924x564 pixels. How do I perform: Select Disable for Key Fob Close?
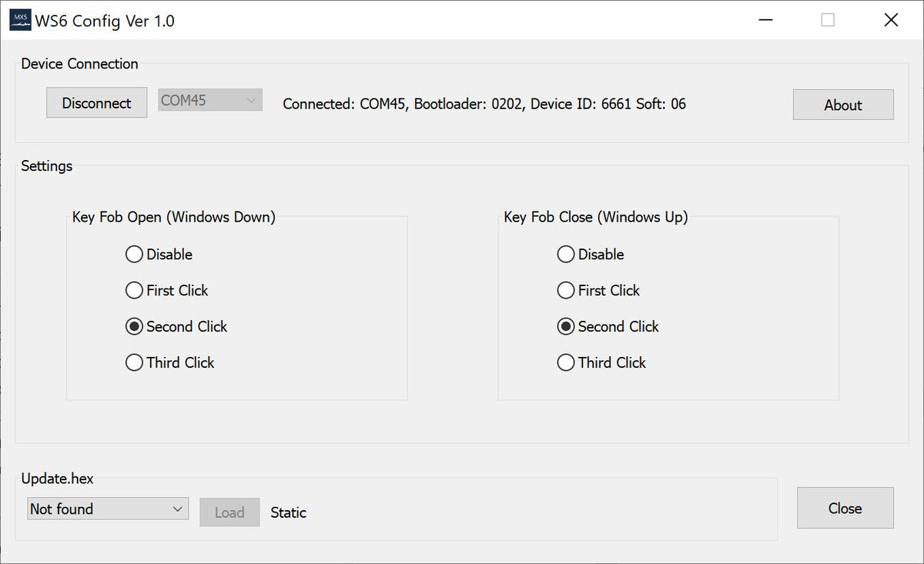pos(566,254)
